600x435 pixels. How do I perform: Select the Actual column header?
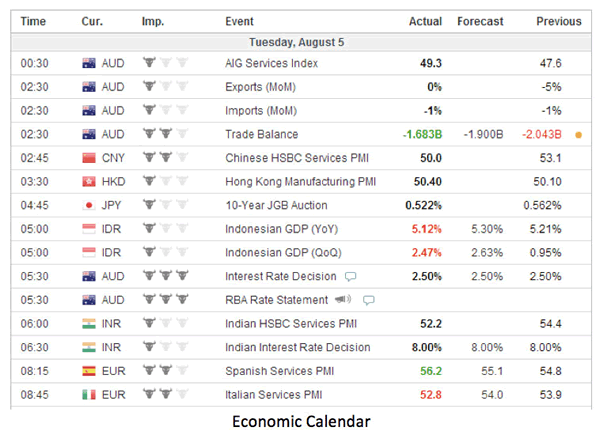click(x=425, y=21)
